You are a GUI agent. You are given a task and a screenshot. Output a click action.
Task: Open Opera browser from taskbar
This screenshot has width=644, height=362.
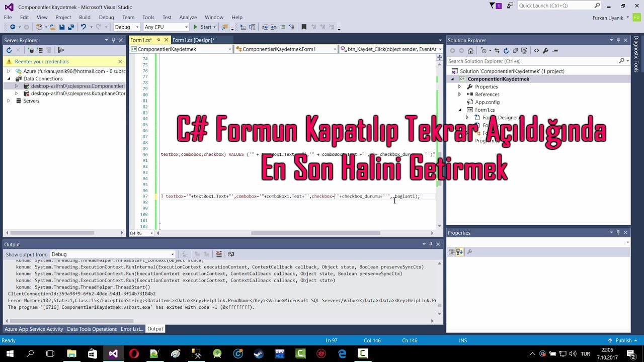(134, 353)
